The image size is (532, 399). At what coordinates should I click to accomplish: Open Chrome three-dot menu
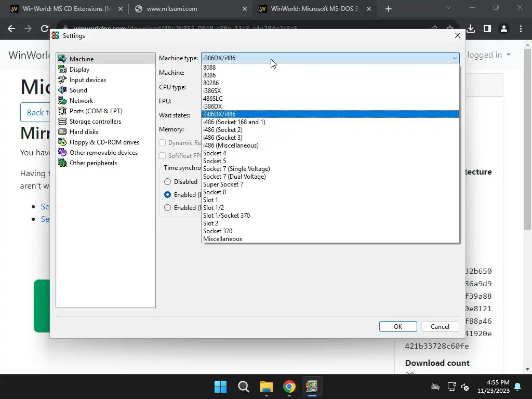[521, 29]
